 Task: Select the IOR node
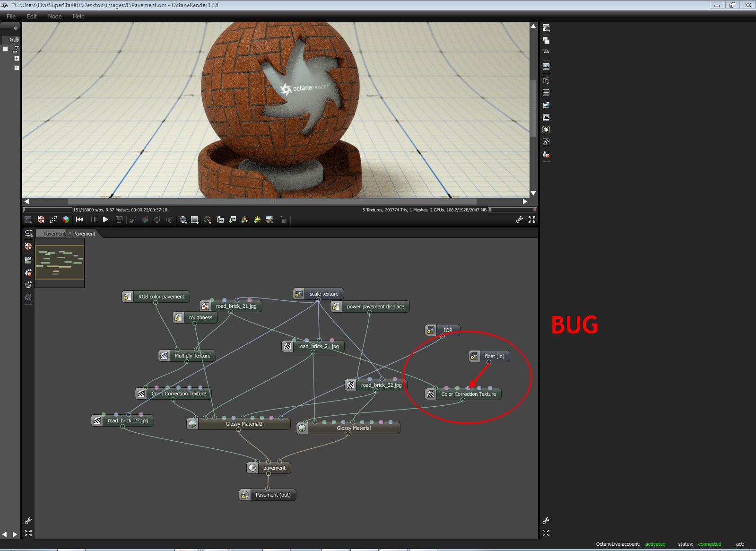[442, 330]
